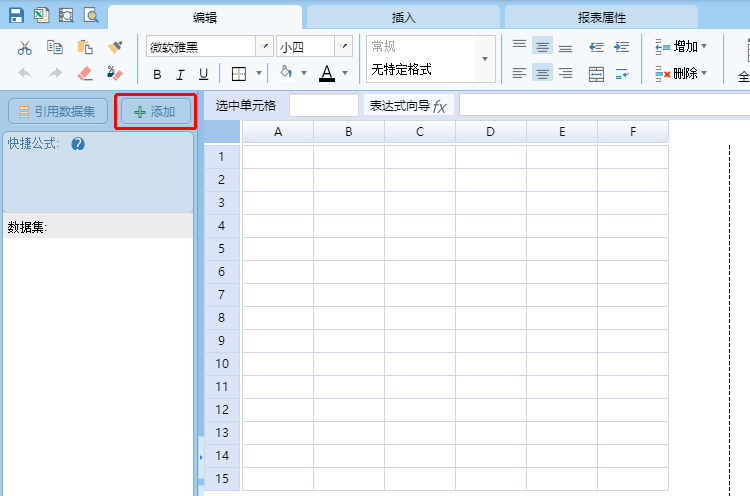Open the preview magnifier icon
Viewport: 750px width, 496px height.
click(91, 15)
